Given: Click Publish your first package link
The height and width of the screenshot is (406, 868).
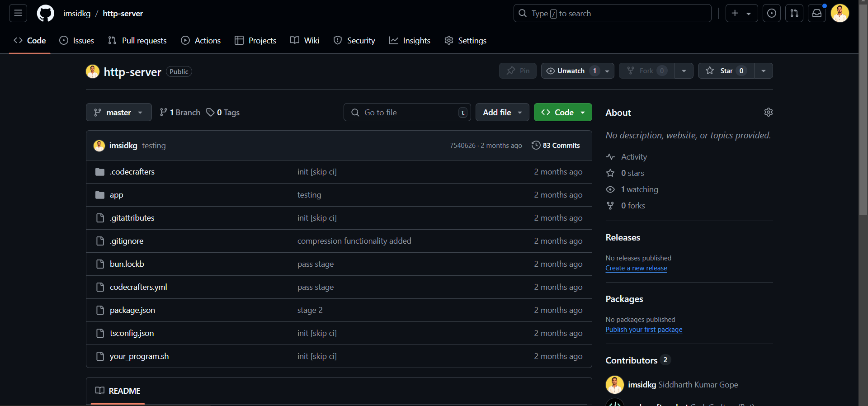Looking at the screenshot, I should (644, 330).
